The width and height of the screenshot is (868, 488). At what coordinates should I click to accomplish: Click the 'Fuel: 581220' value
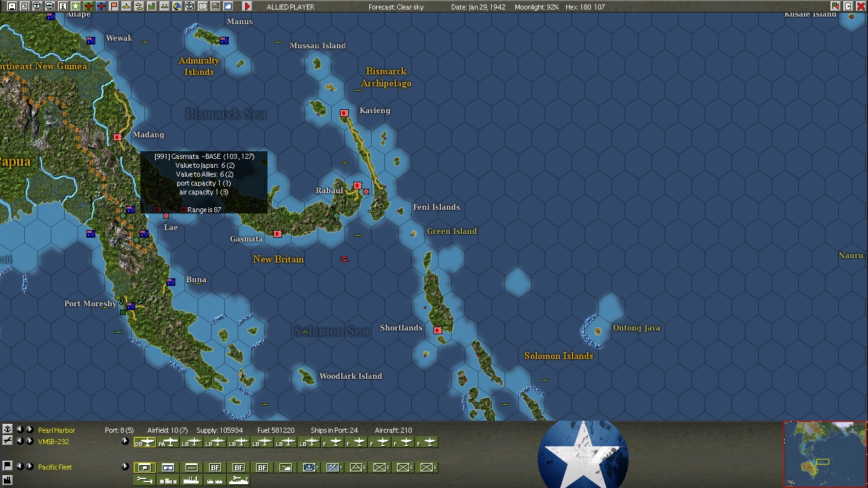tap(276, 430)
